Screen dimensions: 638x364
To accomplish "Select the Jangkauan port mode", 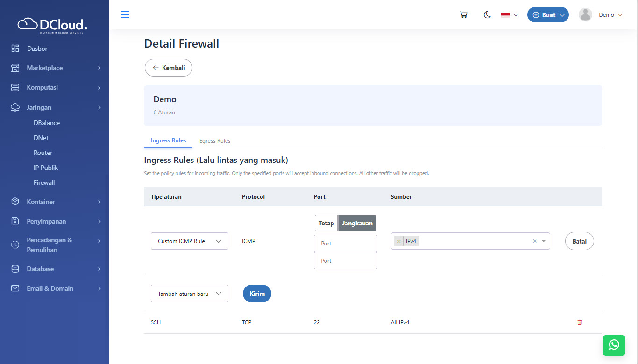I will click(x=357, y=223).
